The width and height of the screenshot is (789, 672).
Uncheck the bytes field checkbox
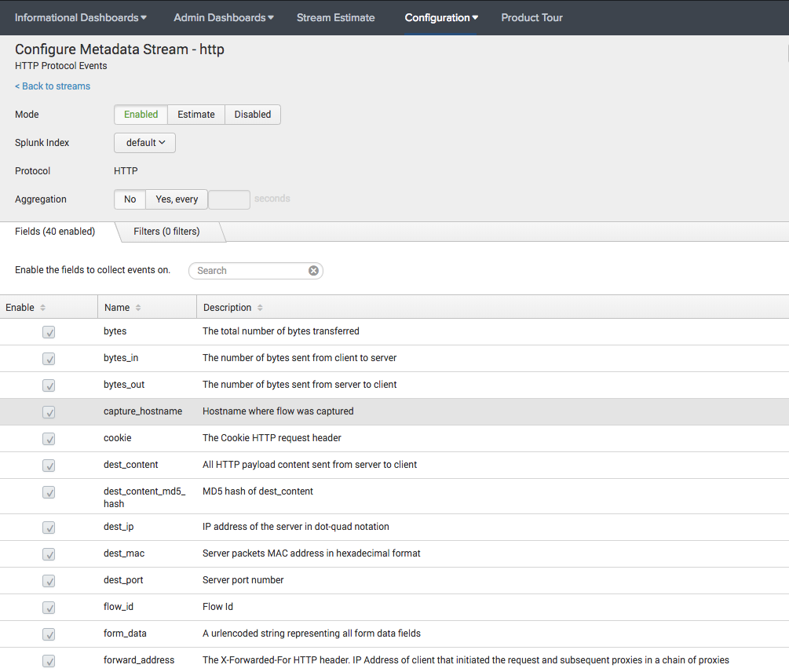coord(49,332)
